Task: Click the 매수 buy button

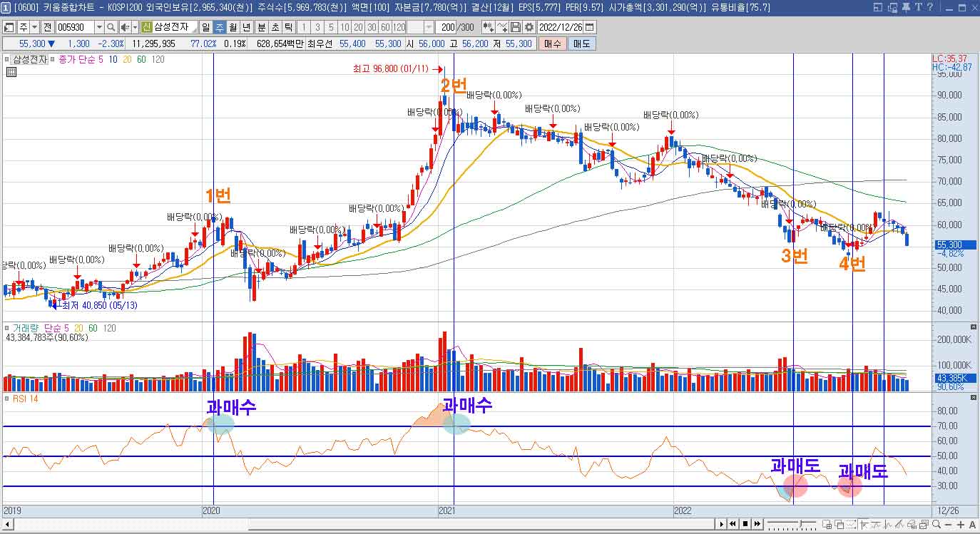Action: (x=553, y=43)
